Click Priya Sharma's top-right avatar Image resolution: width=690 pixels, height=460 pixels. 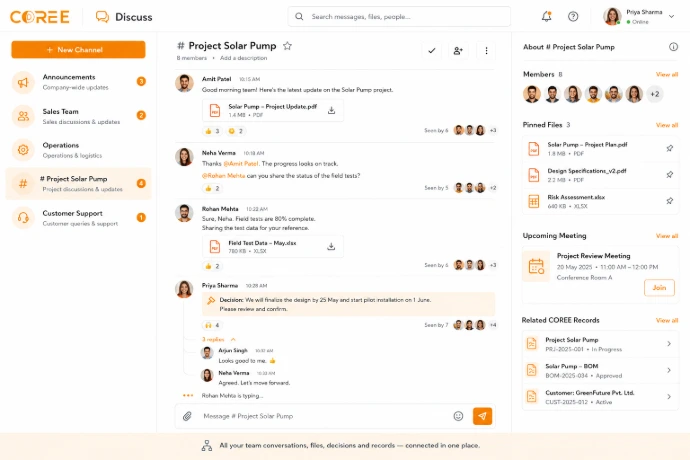[x=612, y=17]
